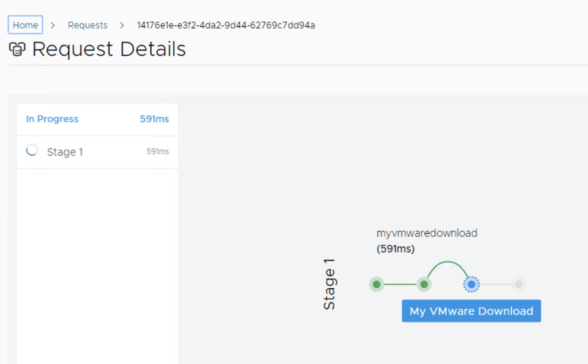Click the Stage 1 loading spinner icon
The width and height of the screenshot is (588, 364).
coord(33,150)
